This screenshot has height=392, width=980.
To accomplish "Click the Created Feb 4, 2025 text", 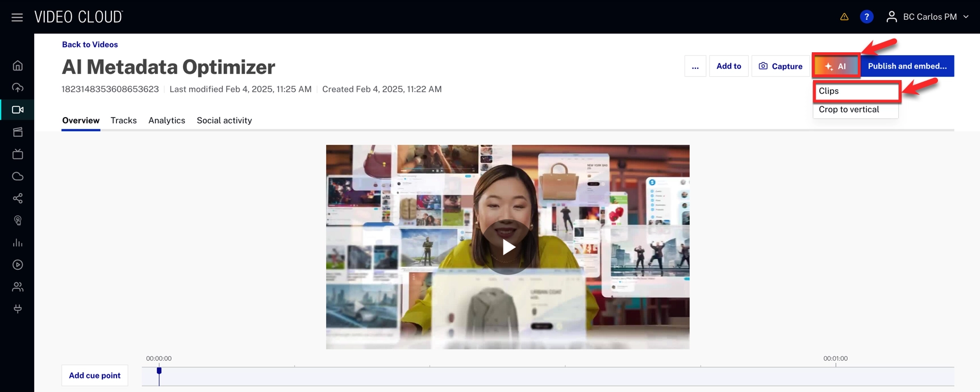I will 382,89.
